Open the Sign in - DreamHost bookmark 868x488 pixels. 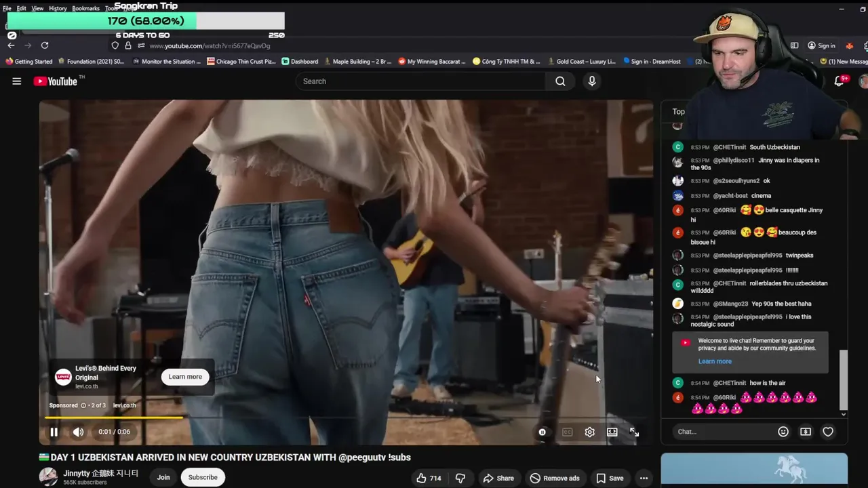click(652, 61)
